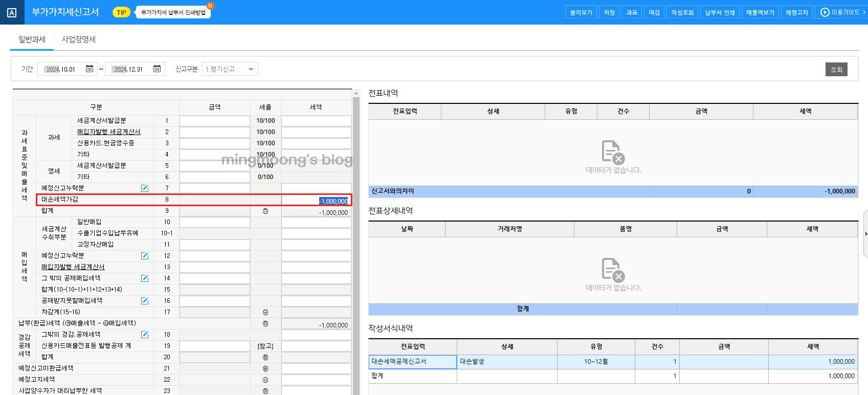
Task: Click the 대손발생 cell
Action: [x=507, y=362]
